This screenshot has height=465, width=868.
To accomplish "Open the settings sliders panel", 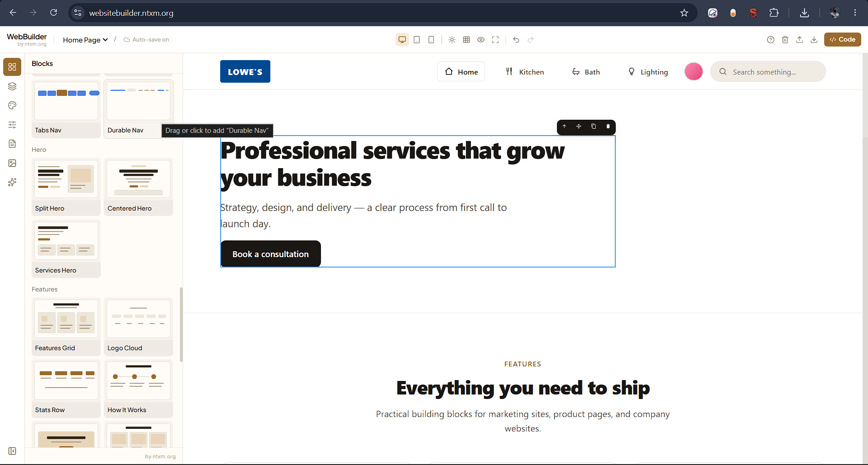I will click(x=12, y=125).
